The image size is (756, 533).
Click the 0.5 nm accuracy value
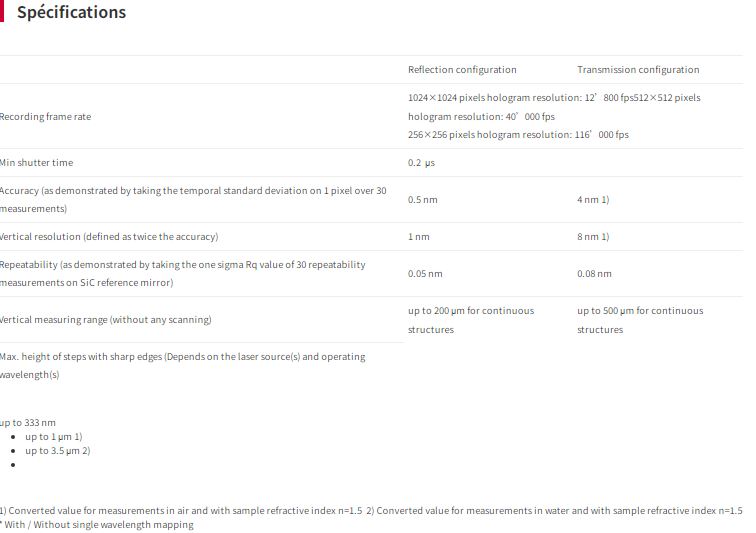pyautogui.click(x=422, y=200)
